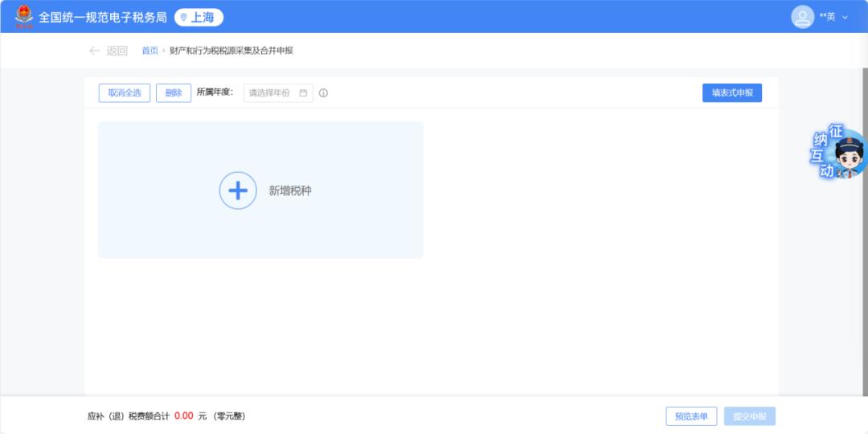The width and height of the screenshot is (868, 434).
Task: Click 财产和行为税税源采集及合并申报 breadcrumb text
Action: (231, 51)
